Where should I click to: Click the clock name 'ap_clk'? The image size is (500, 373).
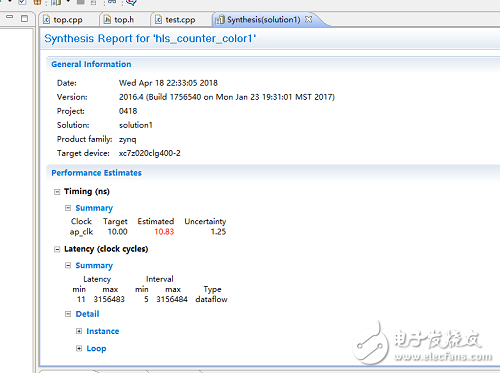coord(81,232)
